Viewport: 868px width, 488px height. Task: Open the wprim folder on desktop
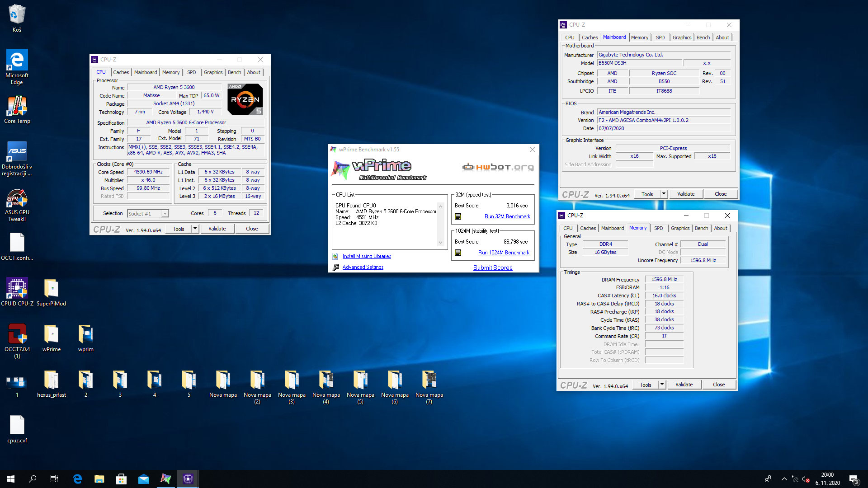coord(85,338)
